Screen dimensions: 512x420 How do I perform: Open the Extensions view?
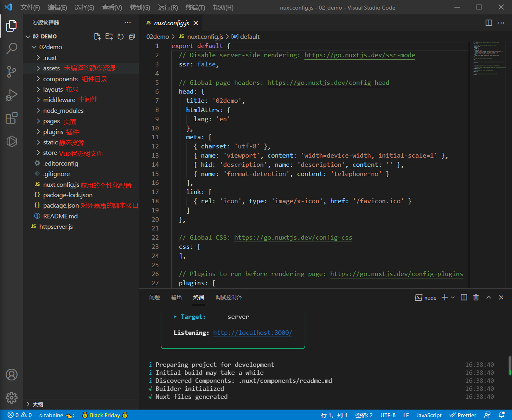pyautogui.click(x=12, y=118)
